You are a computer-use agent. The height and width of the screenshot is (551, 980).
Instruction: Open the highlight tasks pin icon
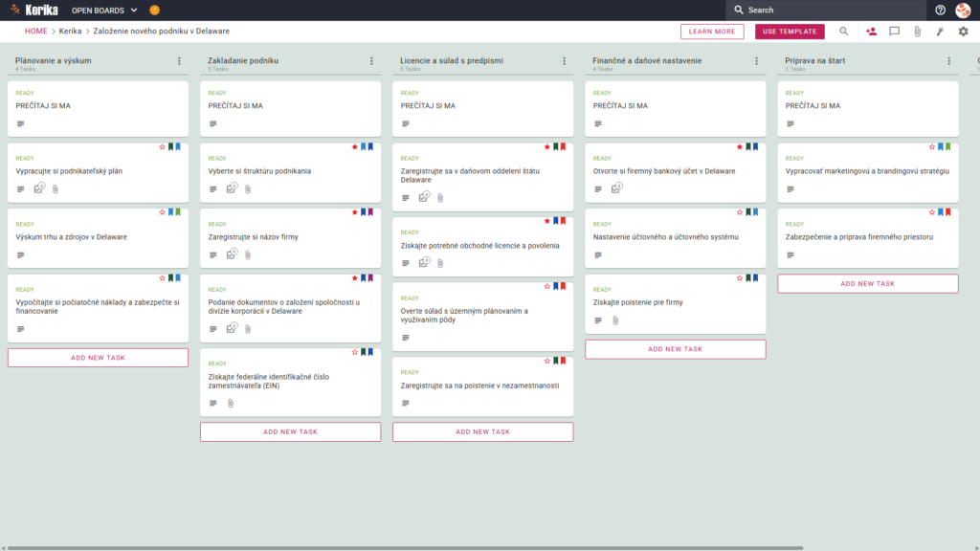pos(940,32)
